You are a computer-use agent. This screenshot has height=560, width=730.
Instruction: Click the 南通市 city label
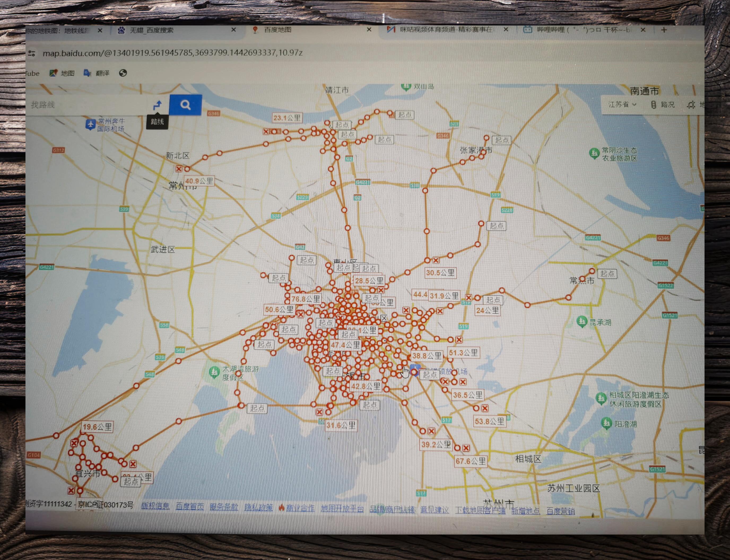tap(644, 91)
